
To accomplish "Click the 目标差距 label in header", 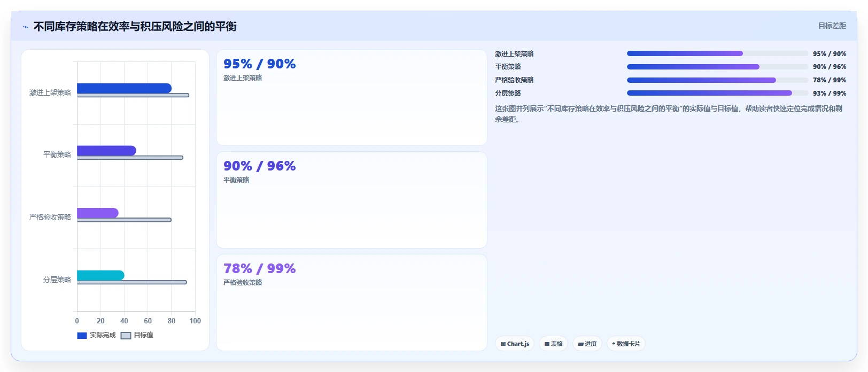I will (832, 26).
